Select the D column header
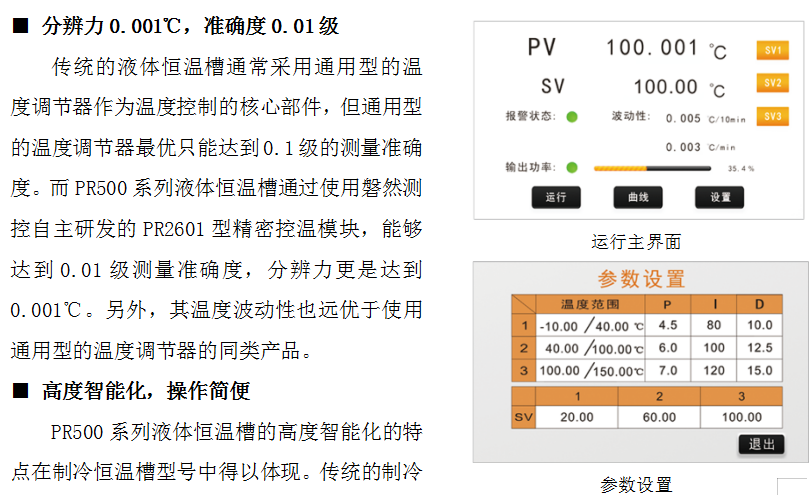This screenshot has width=811, height=495. coord(759,304)
